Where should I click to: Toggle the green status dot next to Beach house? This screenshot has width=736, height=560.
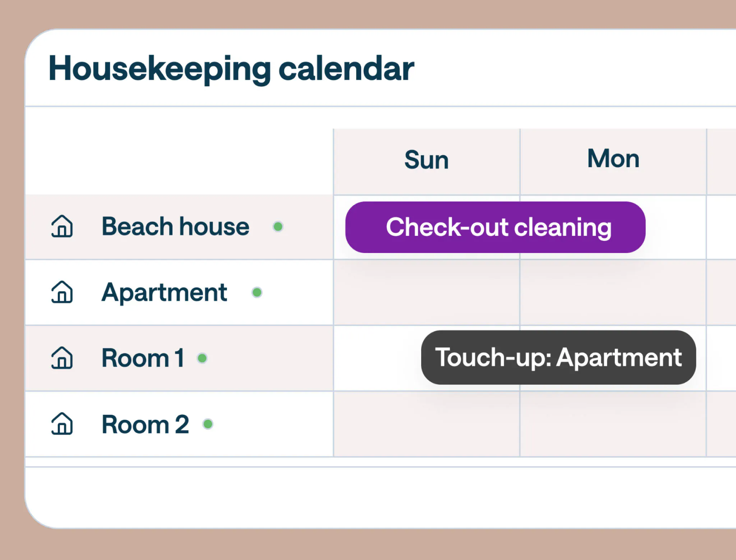pyautogui.click(x=278, y=226)
